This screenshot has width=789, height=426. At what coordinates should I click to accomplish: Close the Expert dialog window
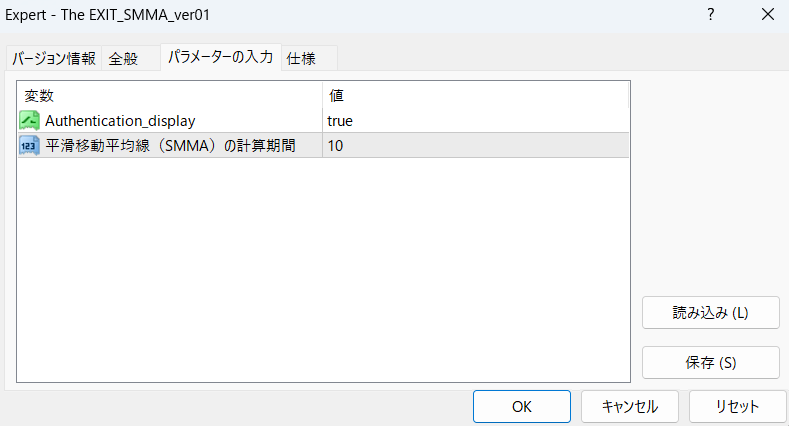pyautogui.click(x=767, y=15)
